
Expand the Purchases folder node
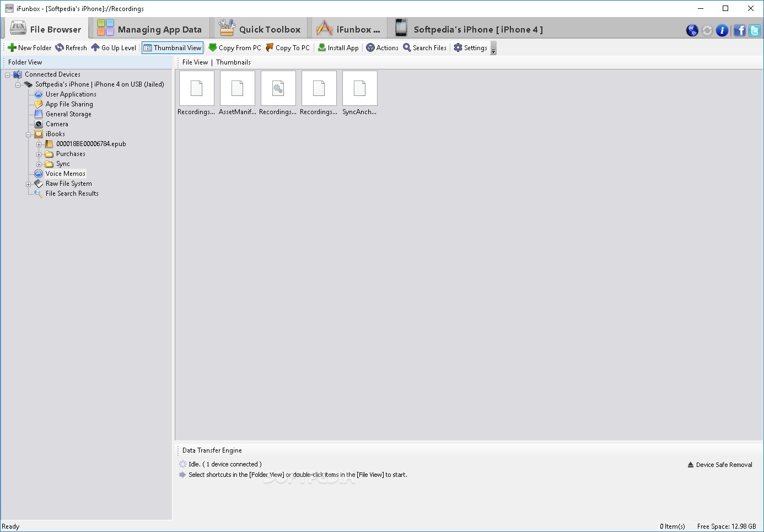point(39,154)
